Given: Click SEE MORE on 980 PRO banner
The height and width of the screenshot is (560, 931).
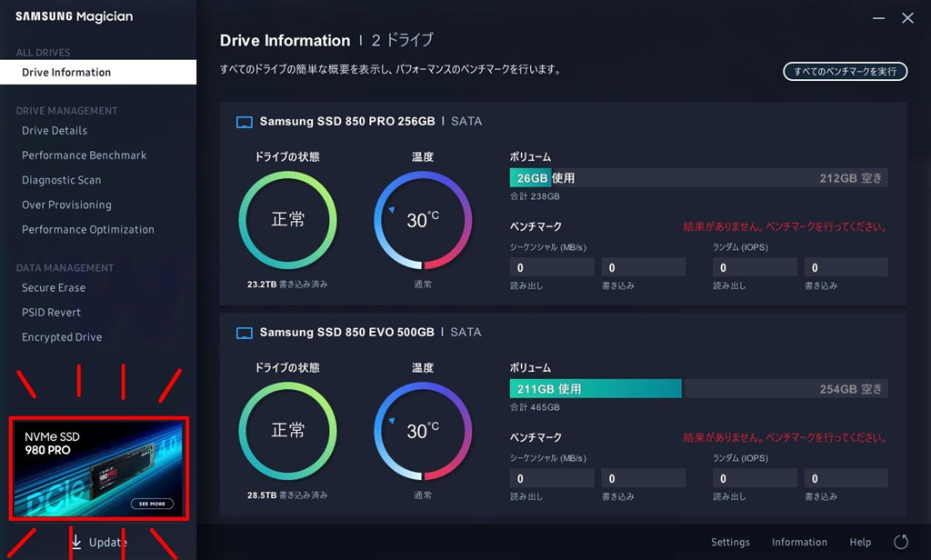Looking at the screenshot, I should pos(152,504).
